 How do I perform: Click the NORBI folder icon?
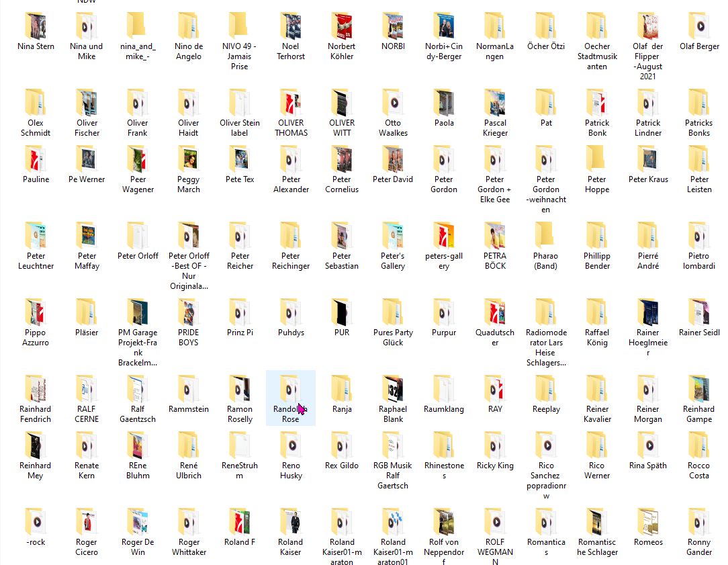393,26
